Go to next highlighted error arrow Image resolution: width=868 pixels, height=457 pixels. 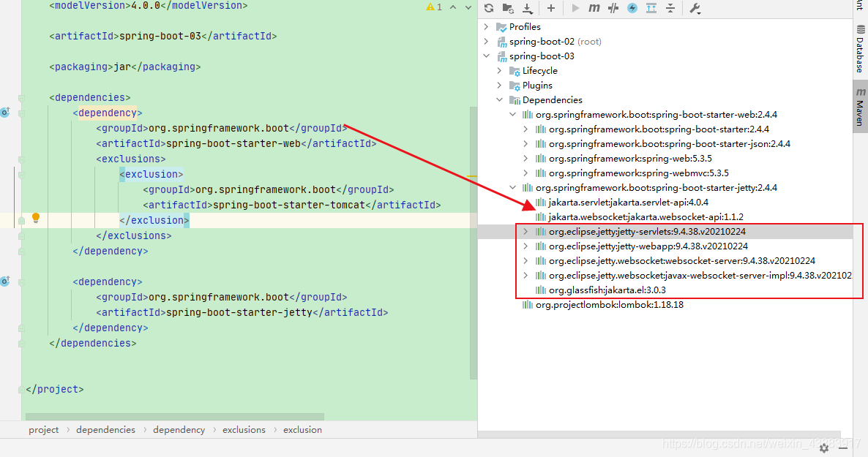(x=468, y=7)
